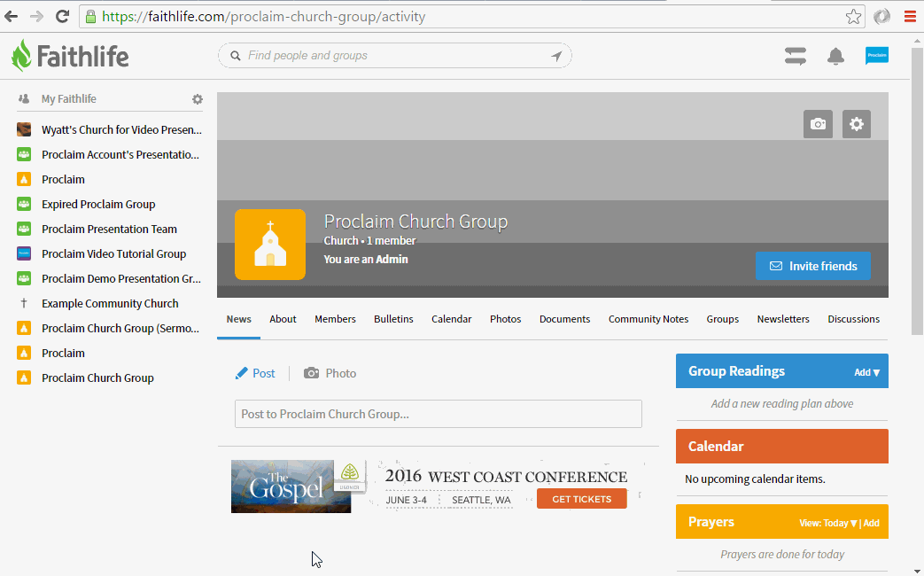Open My Faithlife in the sidebar
This screenshot has height=576, width=924.
tap(69, 99)
